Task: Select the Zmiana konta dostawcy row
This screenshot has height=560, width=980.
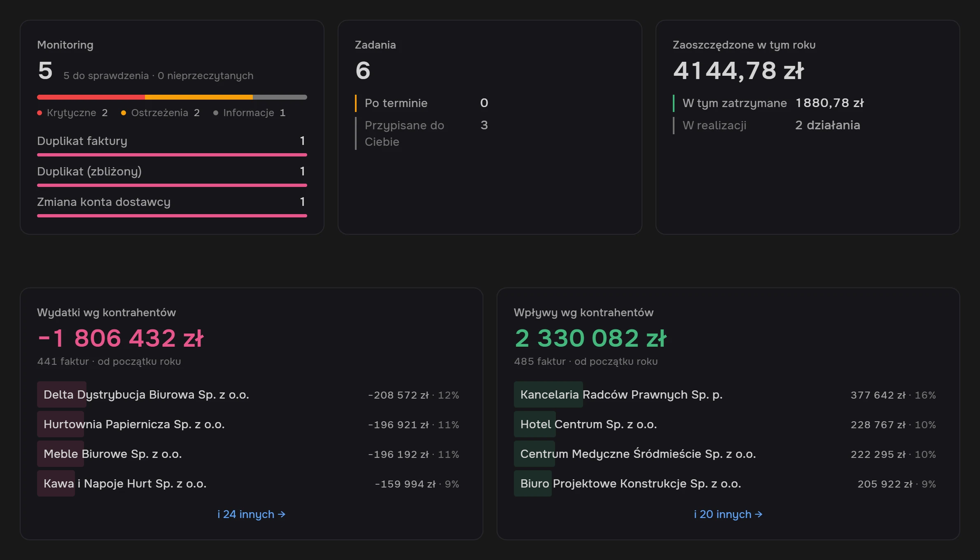Action: (172, 206)
